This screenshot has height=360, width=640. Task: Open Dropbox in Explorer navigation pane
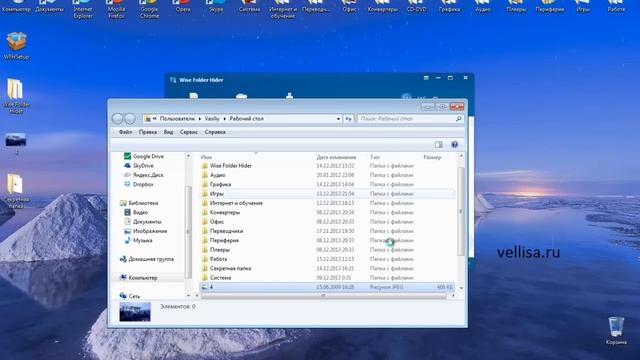[x=139, y=184]
